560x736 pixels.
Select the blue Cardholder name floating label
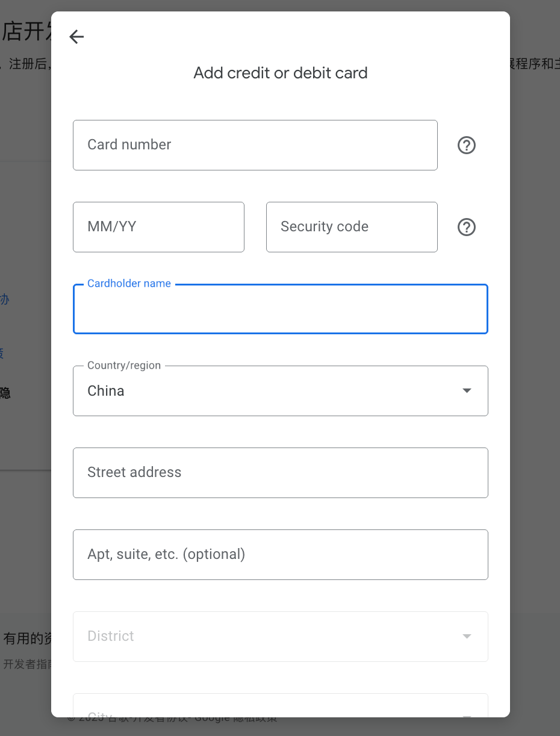click(x=129, y=284)
